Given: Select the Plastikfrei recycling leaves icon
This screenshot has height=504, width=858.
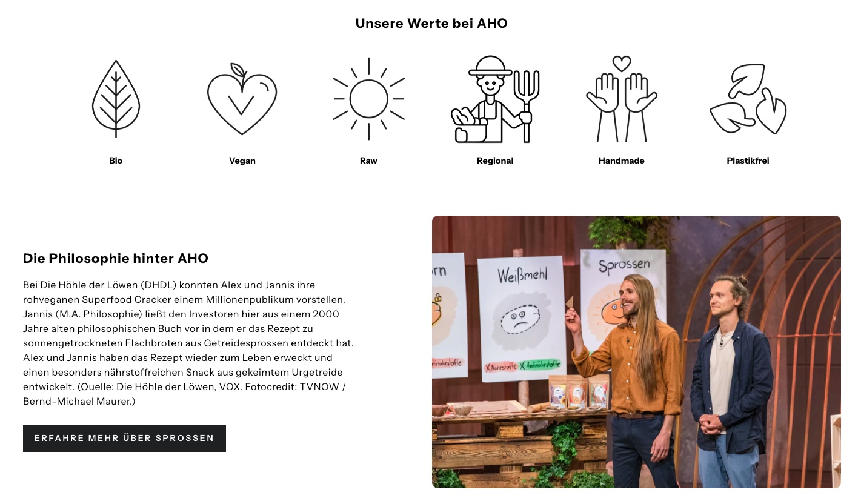Looking at the screenshot, I should point(748,99).
